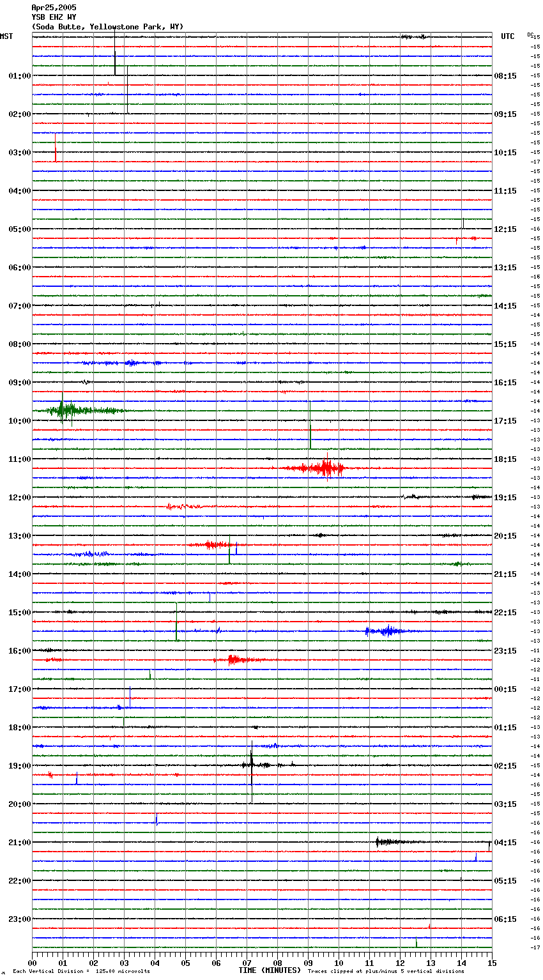Select the 07:00 MST time label
543x980 pixels.
(x=20, y=305)
